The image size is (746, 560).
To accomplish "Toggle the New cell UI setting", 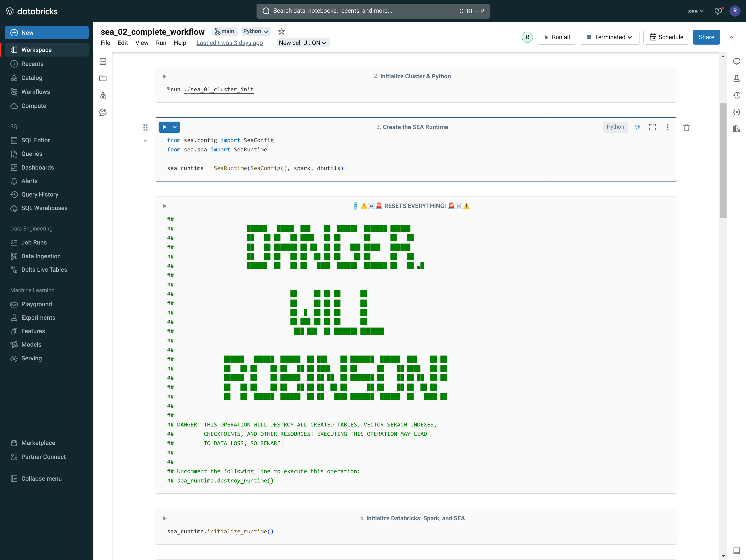I will (302, 43).
